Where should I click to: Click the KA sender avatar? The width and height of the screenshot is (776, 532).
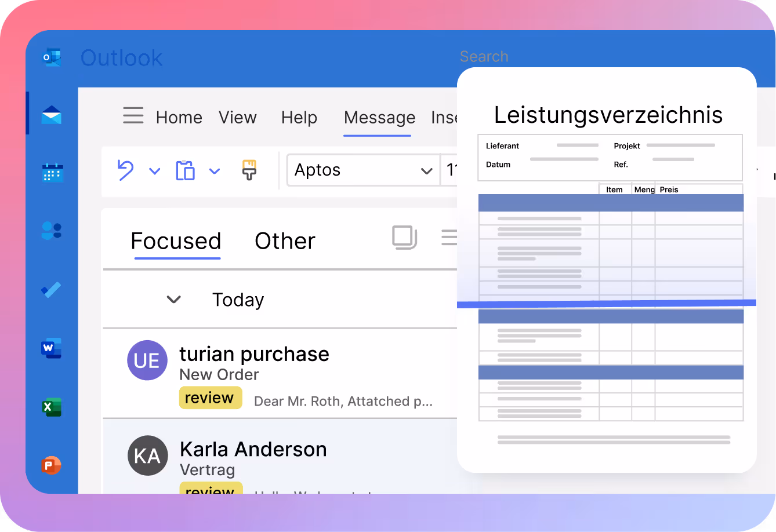coord(147,456)
